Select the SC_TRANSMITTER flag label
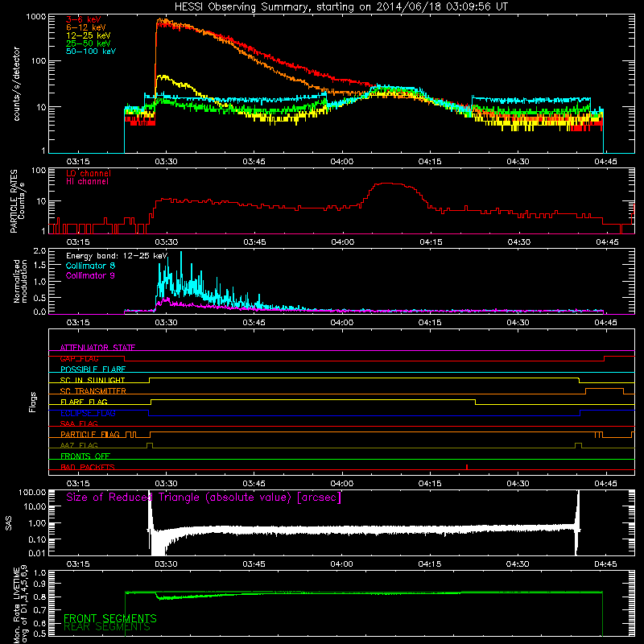This screenshot has height=644, width=644. (x=93, y=391)
